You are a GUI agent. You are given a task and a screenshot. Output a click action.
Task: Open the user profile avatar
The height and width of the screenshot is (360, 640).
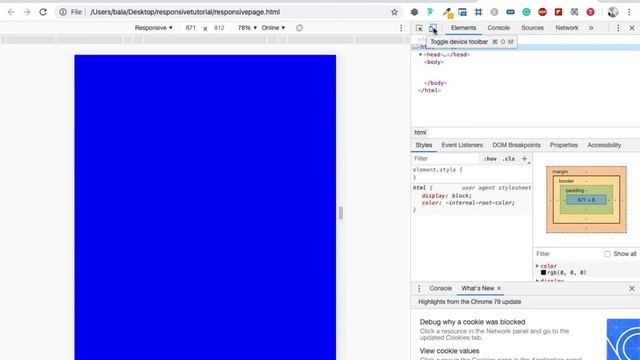pos(613,12)
